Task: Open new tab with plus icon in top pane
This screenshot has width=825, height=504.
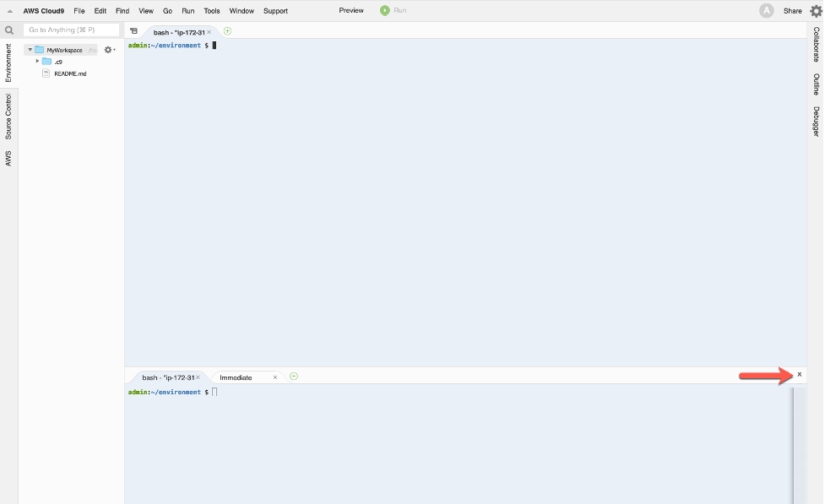Action: tap(227, 31)
